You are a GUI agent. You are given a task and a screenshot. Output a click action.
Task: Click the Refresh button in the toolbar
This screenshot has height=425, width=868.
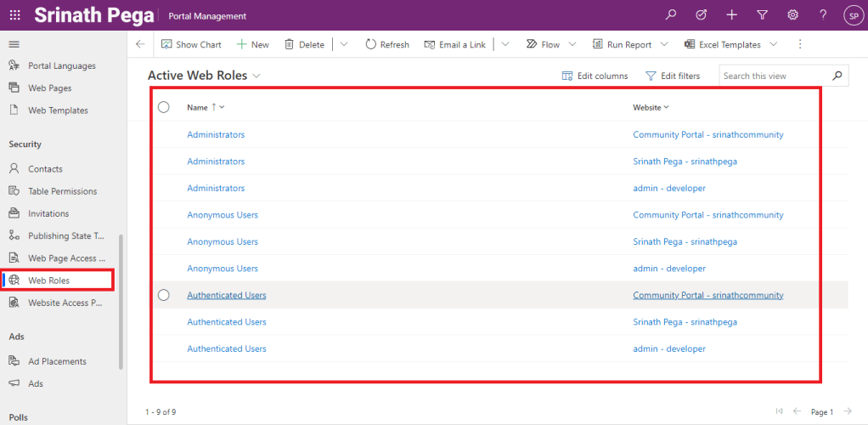(x=386, y=44)
